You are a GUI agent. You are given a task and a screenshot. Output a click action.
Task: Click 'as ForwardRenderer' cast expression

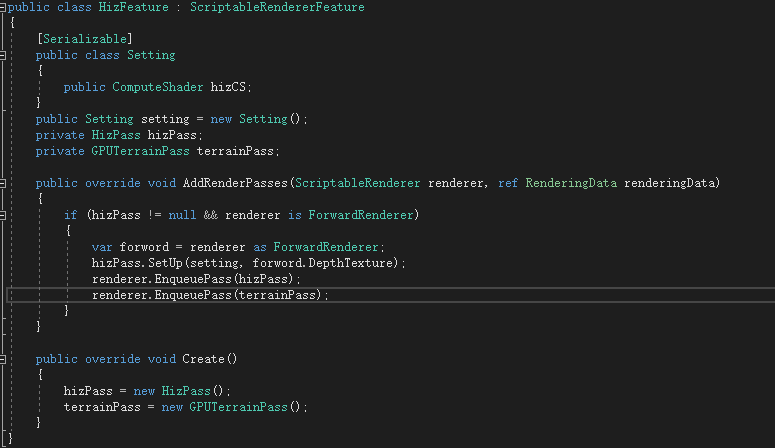tap(316, 247)
